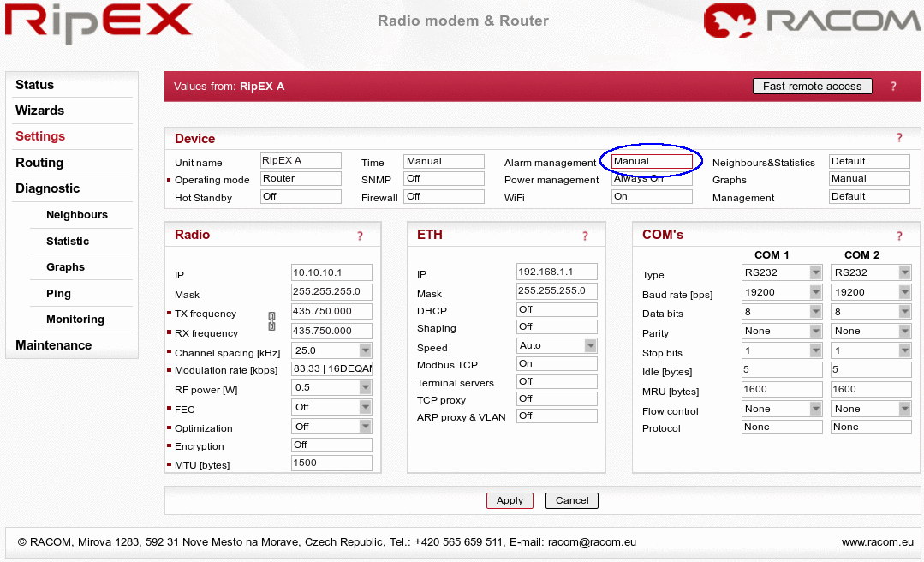Open COM 1 Baud rate dropdown
924x562 pixels.
(x=782, y=292)
